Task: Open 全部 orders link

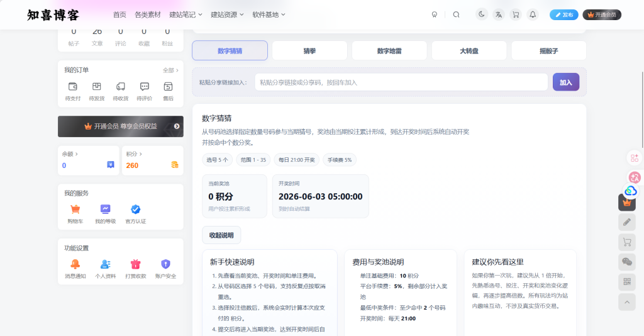Action: pos(170,70)
